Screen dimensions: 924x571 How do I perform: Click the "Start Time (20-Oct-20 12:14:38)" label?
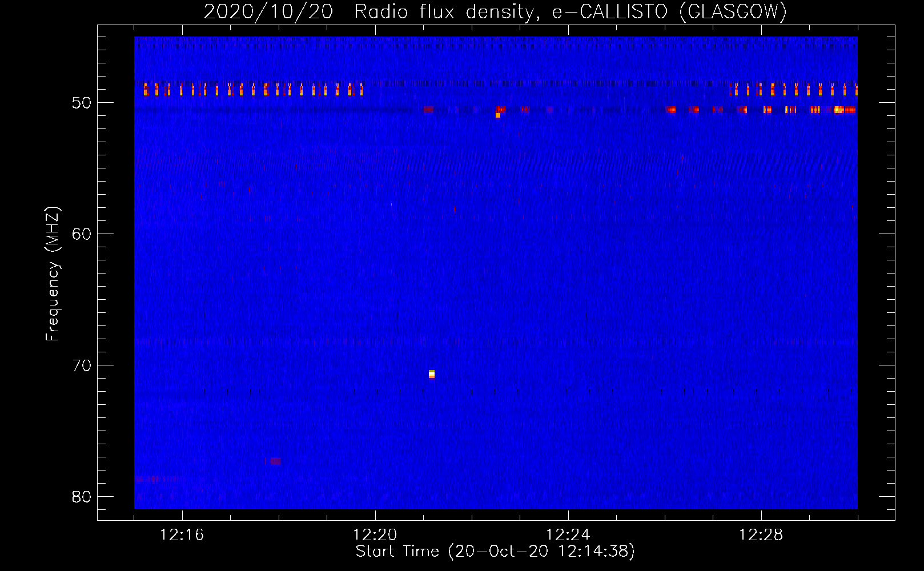(x=495, y=552)
